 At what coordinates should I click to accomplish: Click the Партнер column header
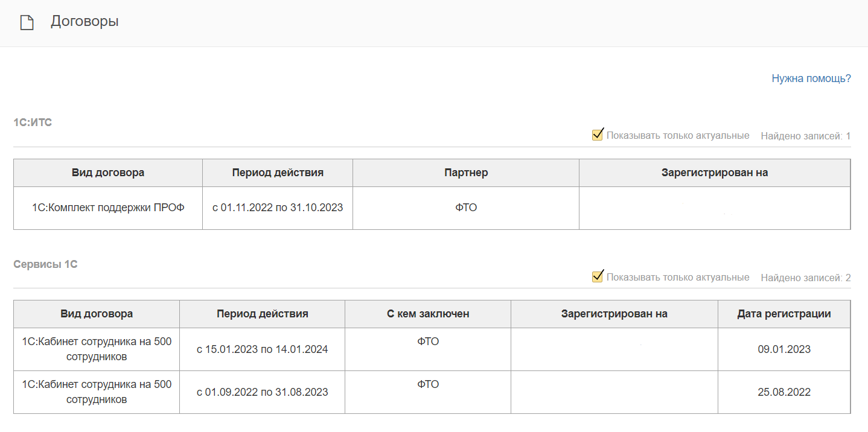465,173
